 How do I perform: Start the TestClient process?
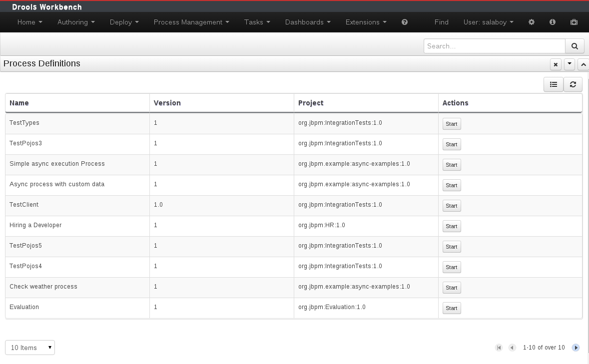(452, 206)
